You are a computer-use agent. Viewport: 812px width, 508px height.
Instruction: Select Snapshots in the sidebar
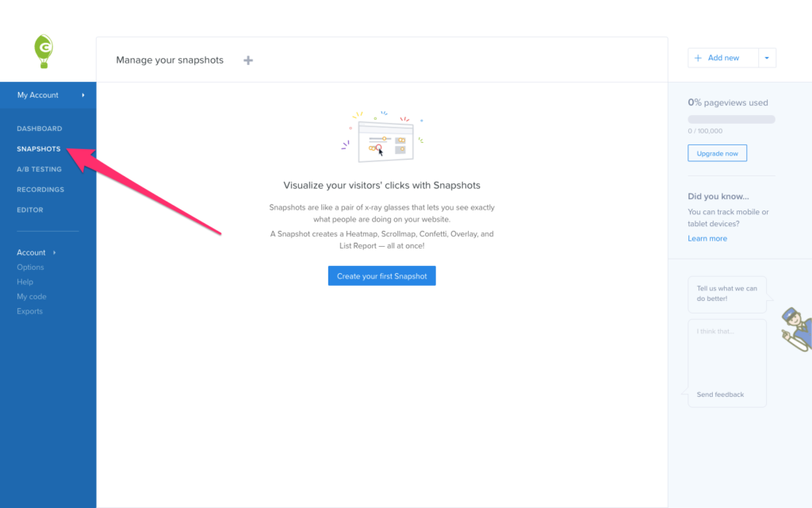pos(39,149)
